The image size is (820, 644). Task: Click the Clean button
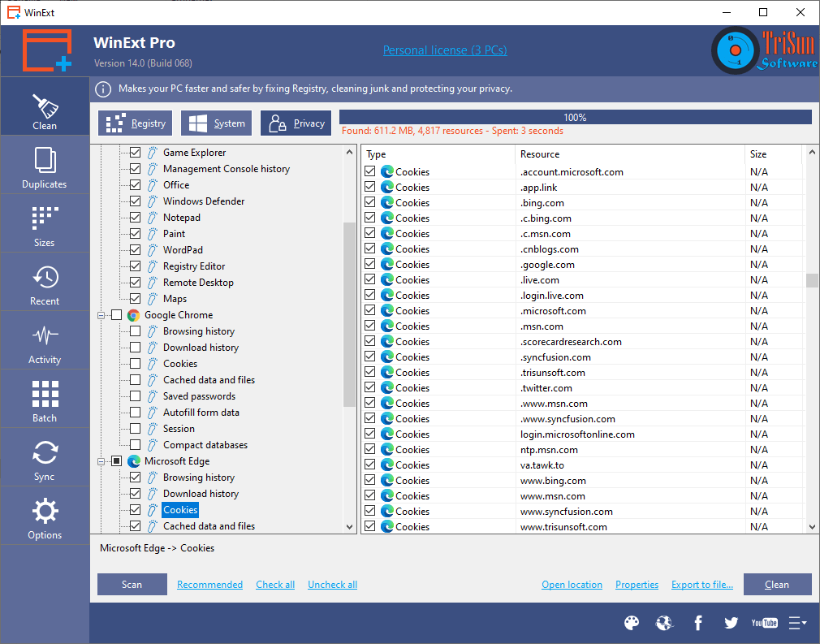coord(777,584)
